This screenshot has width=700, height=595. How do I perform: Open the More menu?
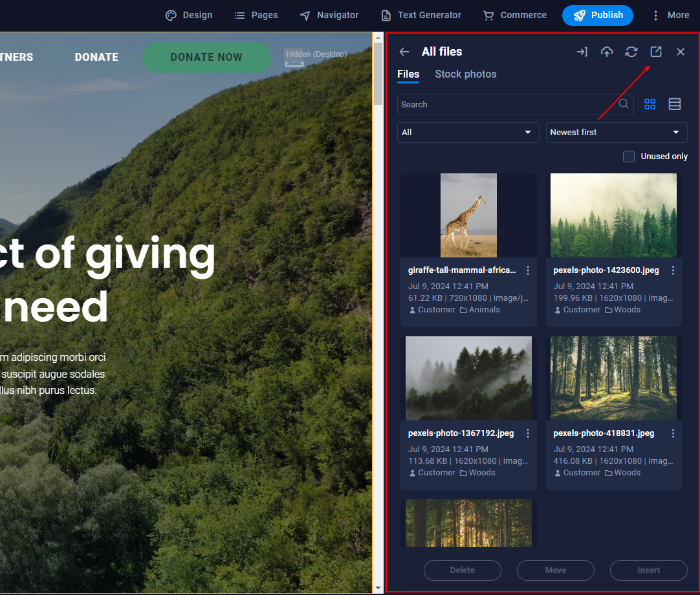(x=671, y=15)
